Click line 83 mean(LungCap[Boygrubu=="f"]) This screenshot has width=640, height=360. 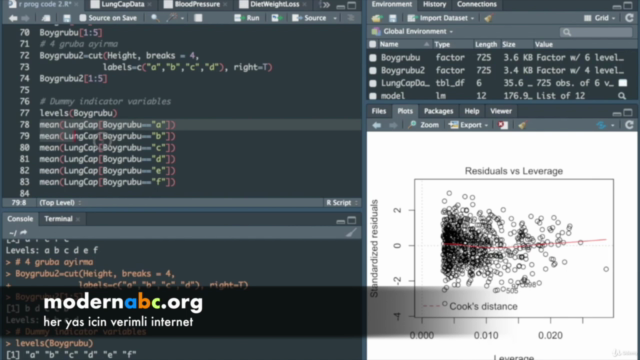[x=107, y=182]
